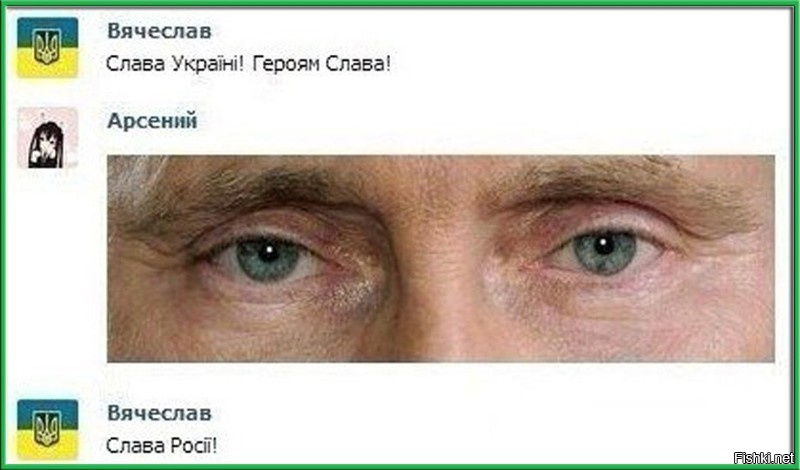Click the Вячеслав username above first message
800x470 pixels.
(159, 31)
